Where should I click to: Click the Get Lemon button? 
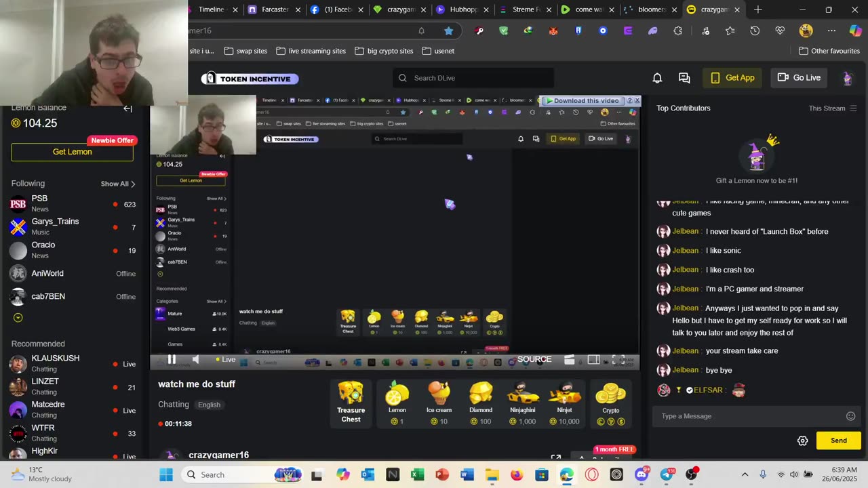click(73, 152)
